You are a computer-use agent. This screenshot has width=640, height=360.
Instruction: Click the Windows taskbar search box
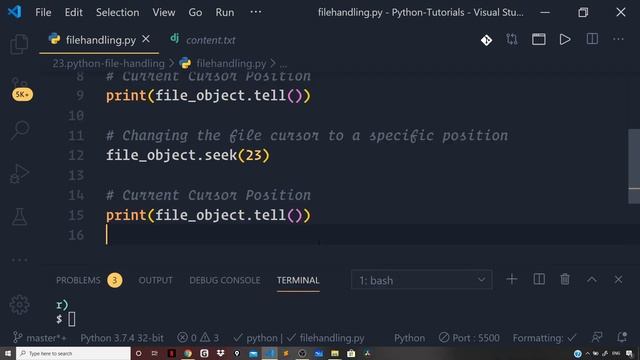coord(73,353)
